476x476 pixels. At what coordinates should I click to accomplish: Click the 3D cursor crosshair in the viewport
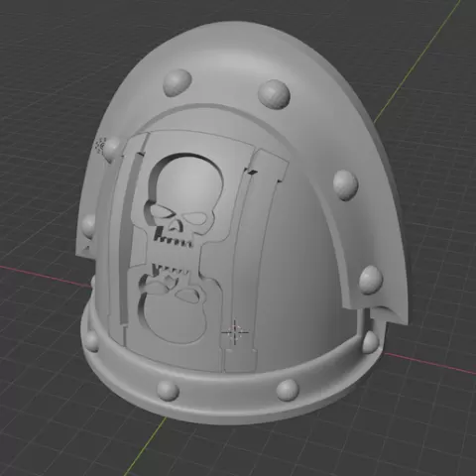(x=235, y=331)
